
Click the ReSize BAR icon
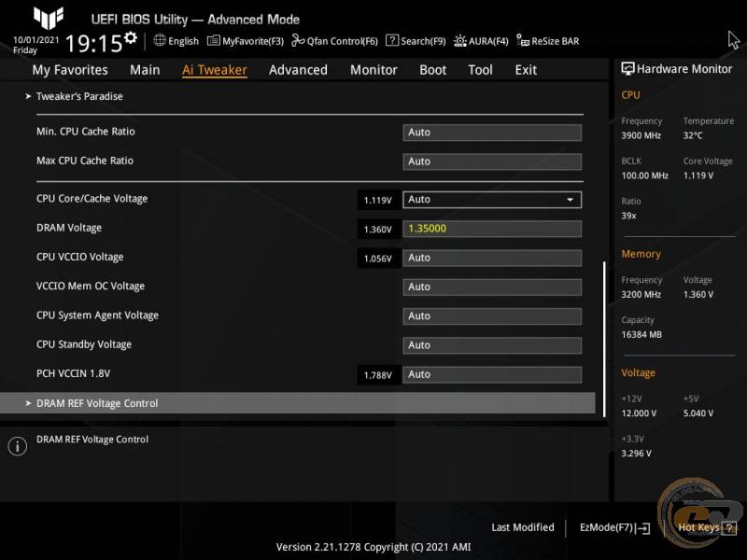(523, 40)
